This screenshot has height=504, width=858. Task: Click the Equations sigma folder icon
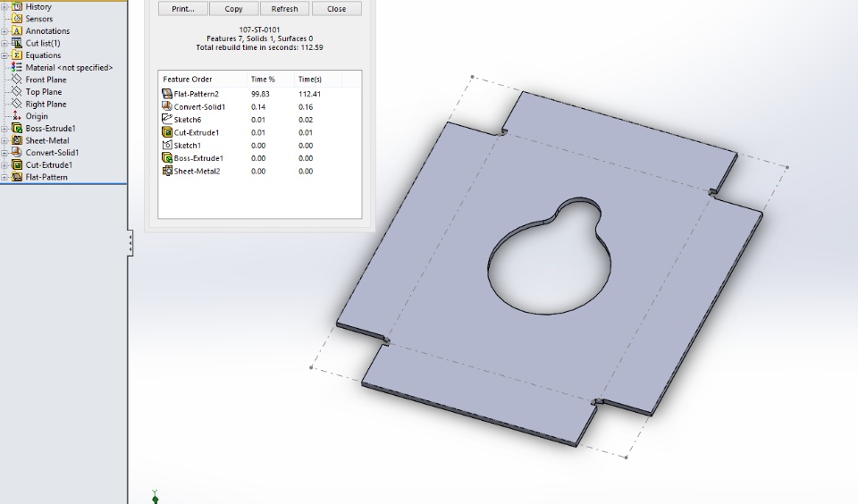(x=17, y=55)
